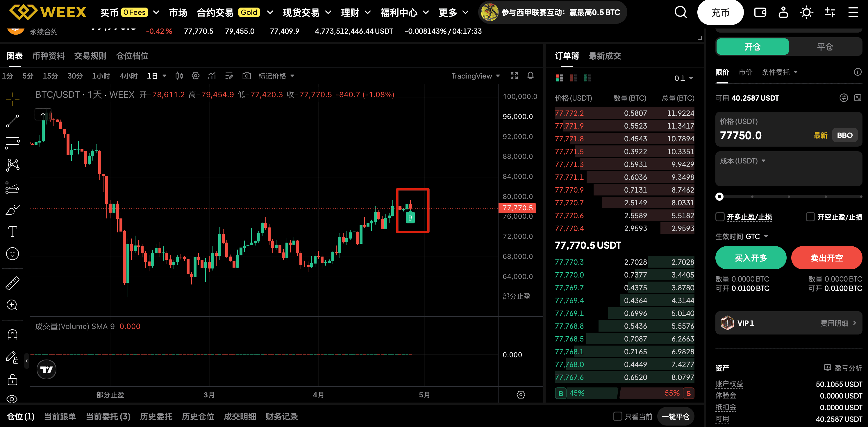Select the 开仓 open position toggle
This screenshot has width=868, height=427.
[752, 47]
